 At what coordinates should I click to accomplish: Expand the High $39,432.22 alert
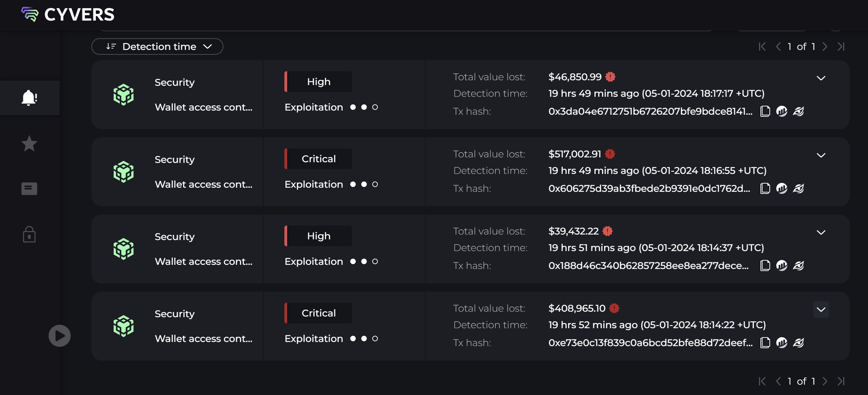pyautogui.click(x=821, y=232)
